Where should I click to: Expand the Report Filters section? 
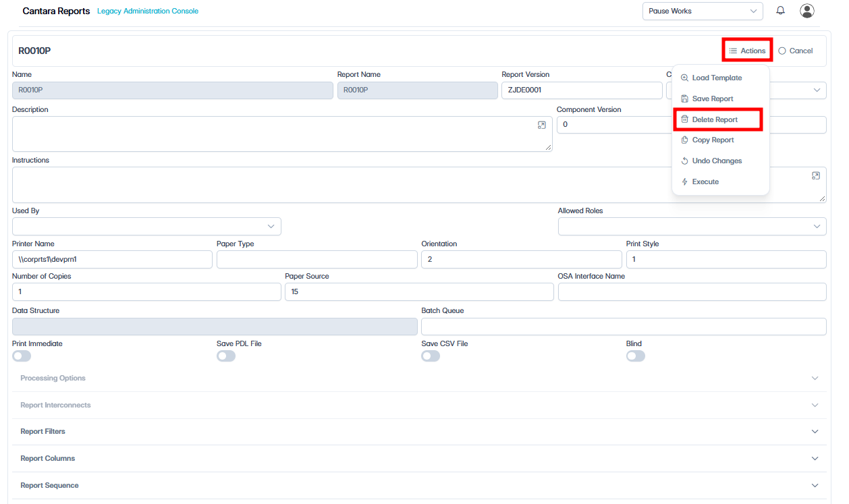pos(419,431)
